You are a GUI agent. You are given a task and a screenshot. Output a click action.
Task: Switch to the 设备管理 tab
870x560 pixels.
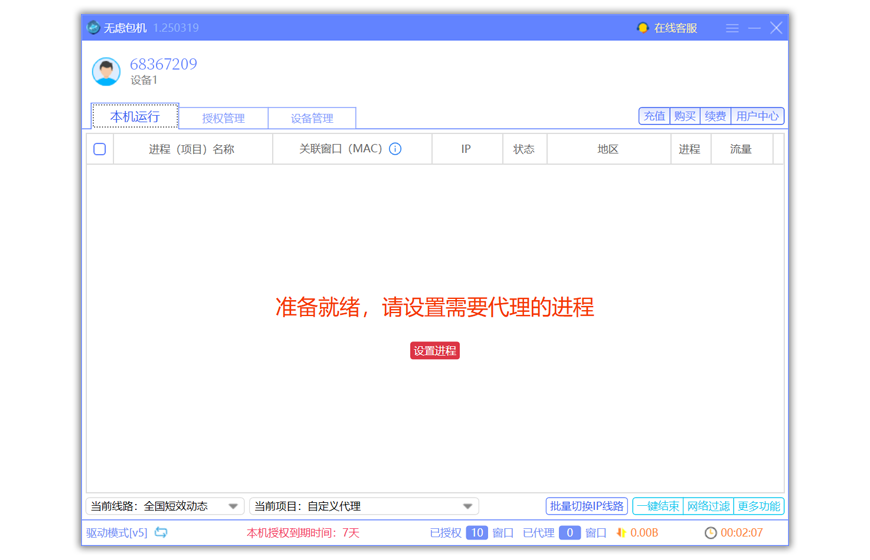tap(312, 118)
